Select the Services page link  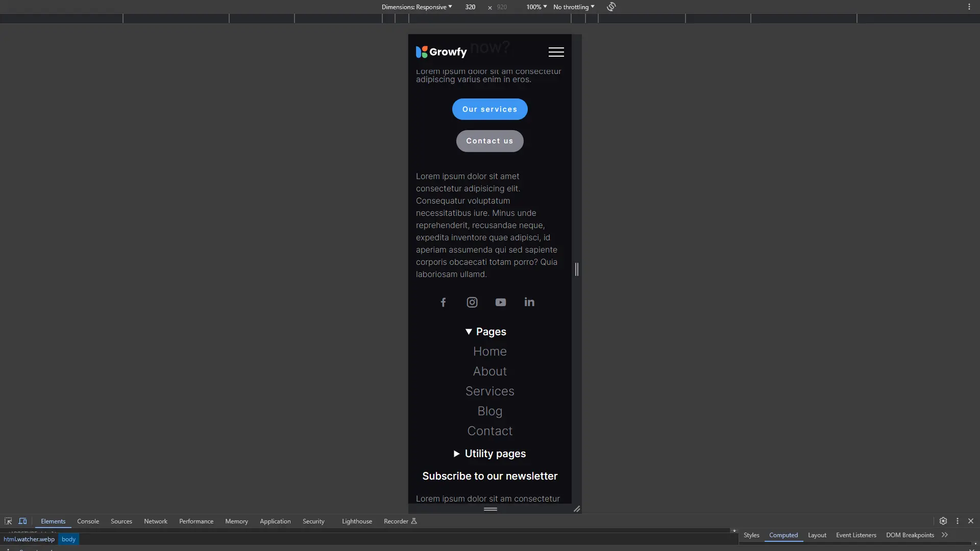point(489,391)
